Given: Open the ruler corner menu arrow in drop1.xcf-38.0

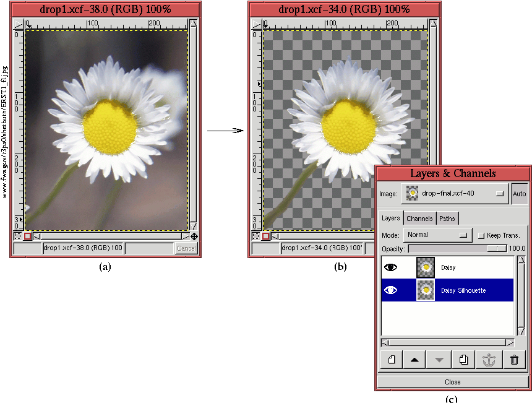Looking at the screenshot, I should click(x=17, y=24).
